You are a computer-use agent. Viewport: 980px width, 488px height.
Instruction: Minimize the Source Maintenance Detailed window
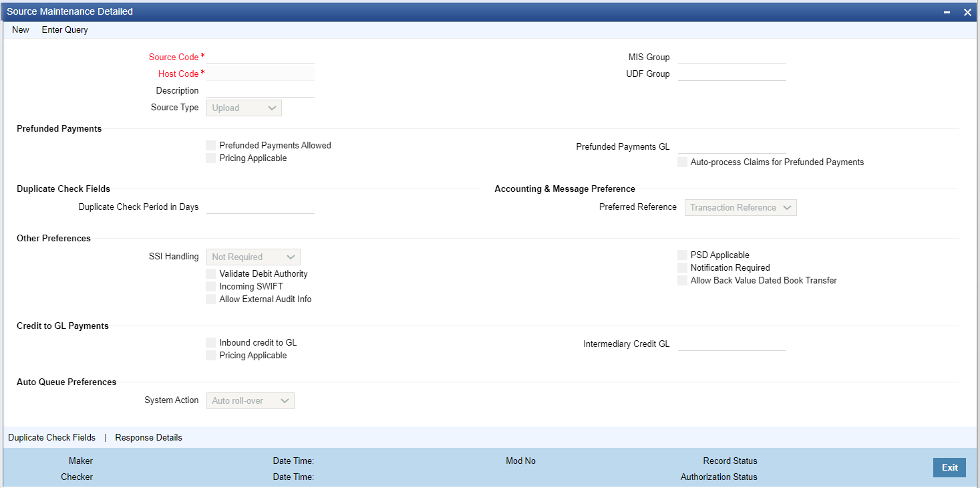[x=946, y=12]
